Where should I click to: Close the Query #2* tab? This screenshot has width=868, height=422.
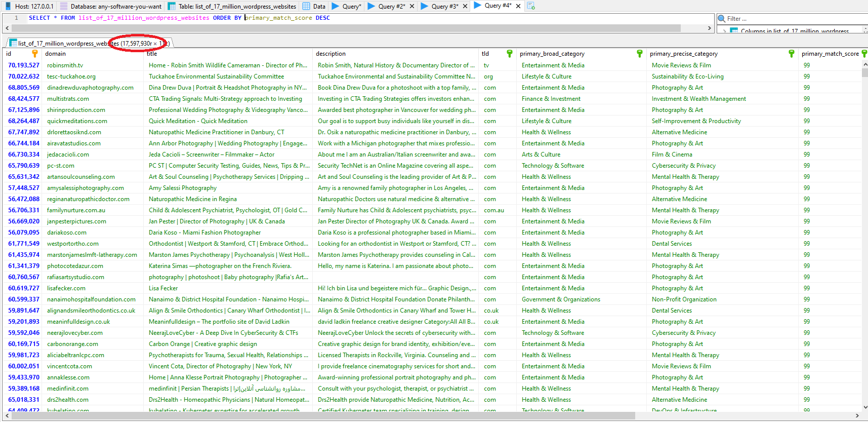tap(411, 7)
